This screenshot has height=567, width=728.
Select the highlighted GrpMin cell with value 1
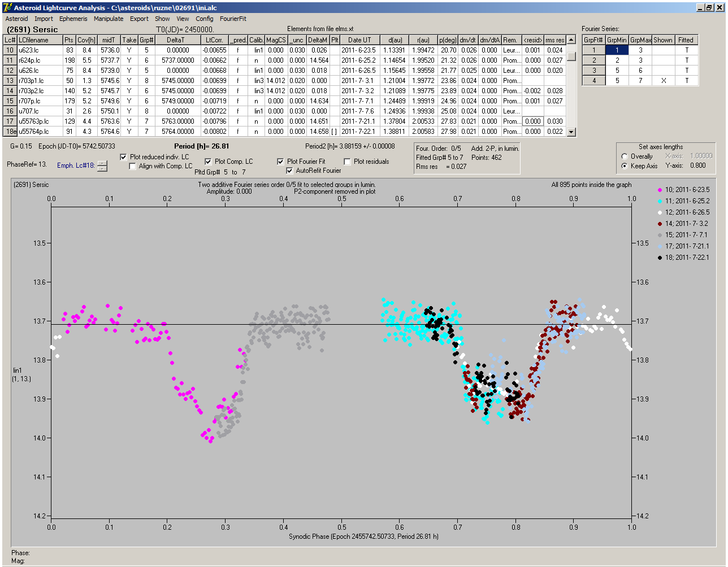(x=617, y=50)
